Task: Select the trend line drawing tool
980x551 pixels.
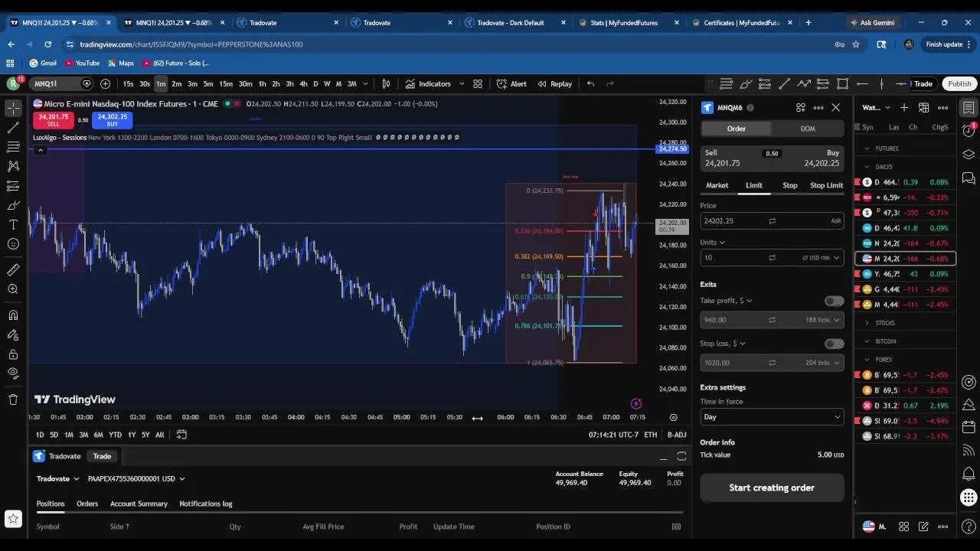Action: 13,127
